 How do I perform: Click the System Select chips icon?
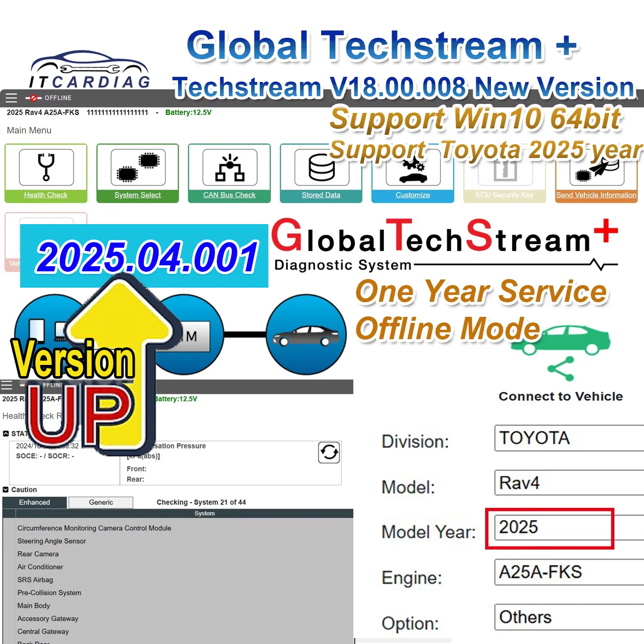click(x=138, y=167)
